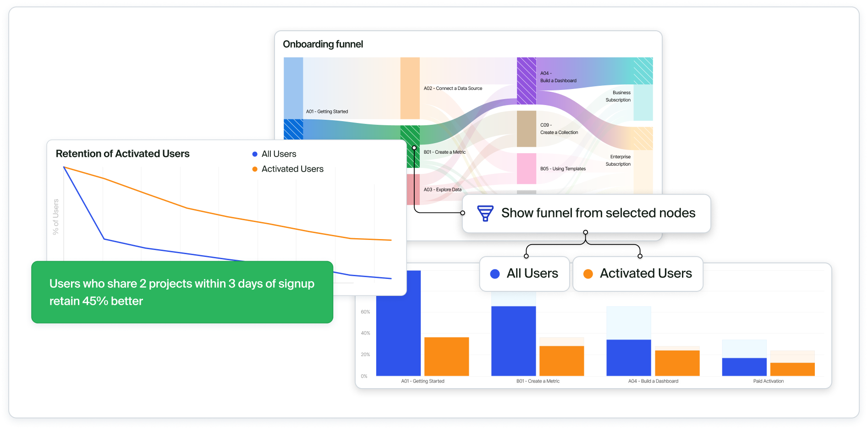
Task: Select the orange A02 Connect a Data Source node
Action: point(410,88)
